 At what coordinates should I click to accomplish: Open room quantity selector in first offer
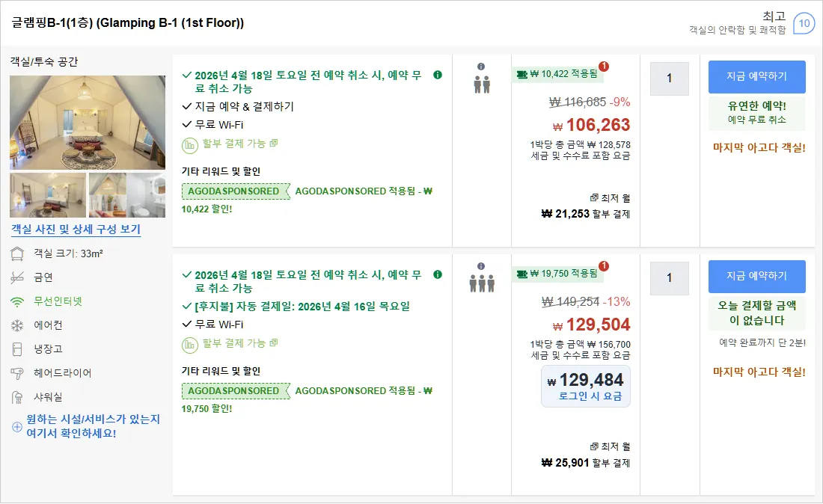tap(669, 79)
